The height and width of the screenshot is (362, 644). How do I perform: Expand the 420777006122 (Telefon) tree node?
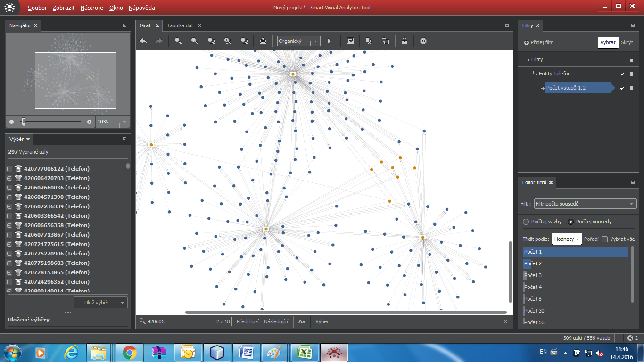point(9,169)
